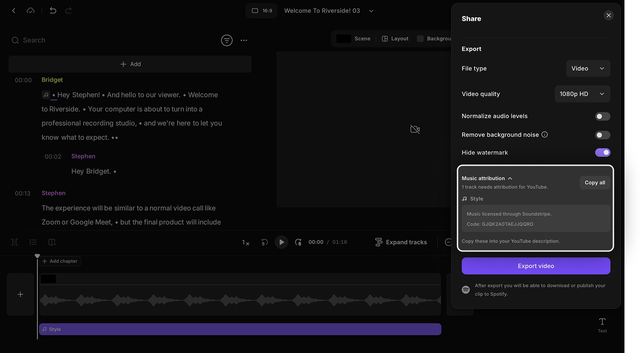Click the audio waveform track

click(x=240, y=300)
